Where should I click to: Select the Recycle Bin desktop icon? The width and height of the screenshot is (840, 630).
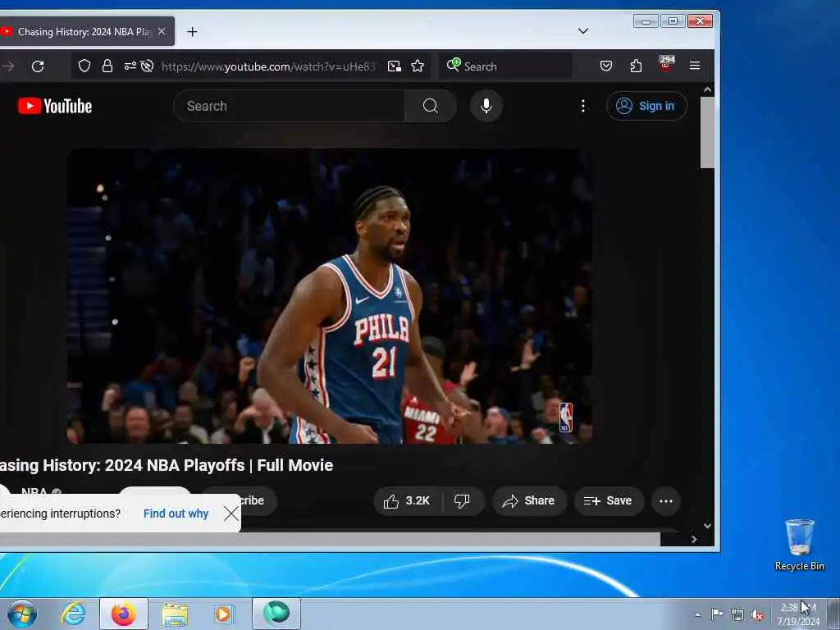tap(799, 545)
